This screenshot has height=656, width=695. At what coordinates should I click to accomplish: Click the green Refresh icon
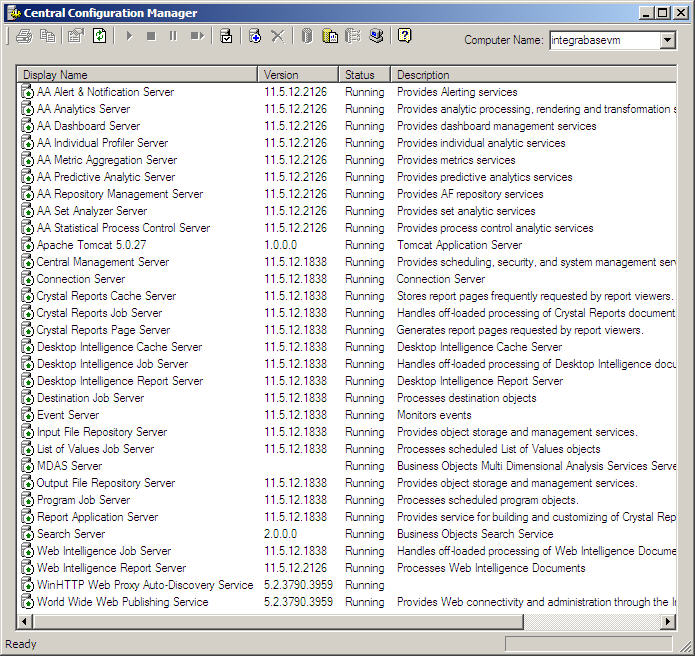pyautogui.click(x=100, y=36)
